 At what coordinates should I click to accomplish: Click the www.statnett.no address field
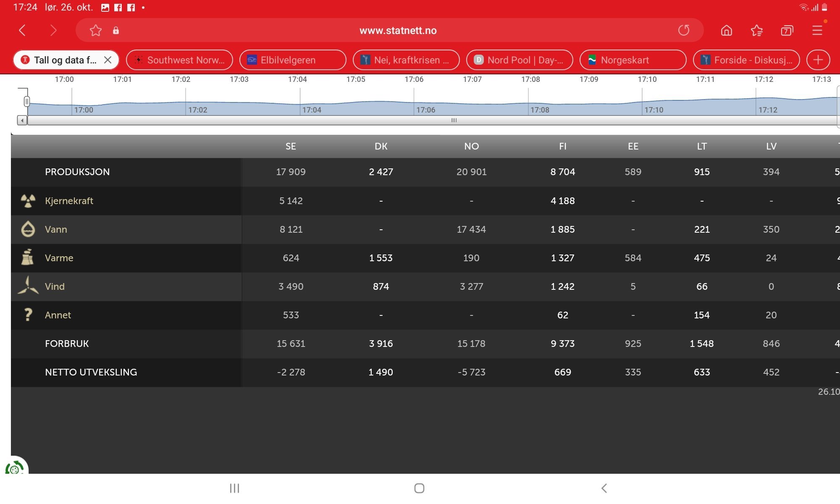(397, 30)
